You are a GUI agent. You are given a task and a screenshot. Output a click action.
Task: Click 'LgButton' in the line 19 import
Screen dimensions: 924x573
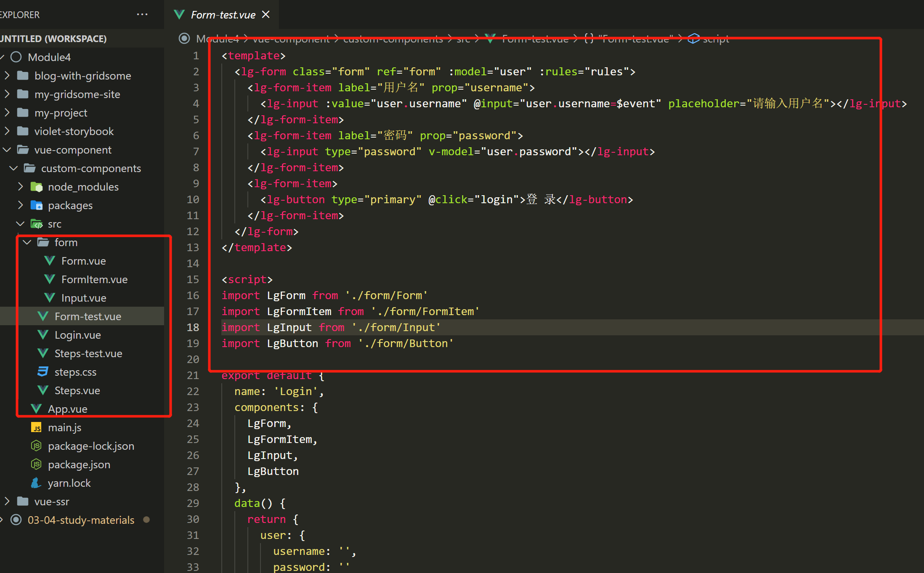[292, 343]
